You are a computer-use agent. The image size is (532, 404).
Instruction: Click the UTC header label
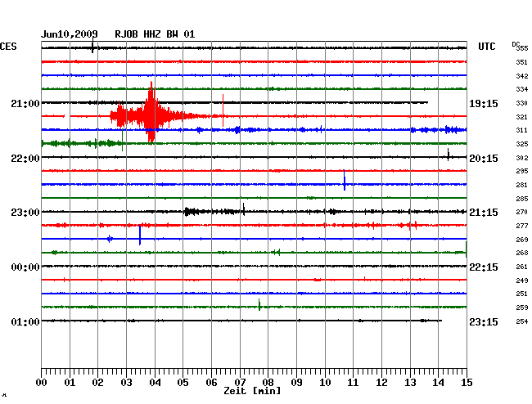486,47
